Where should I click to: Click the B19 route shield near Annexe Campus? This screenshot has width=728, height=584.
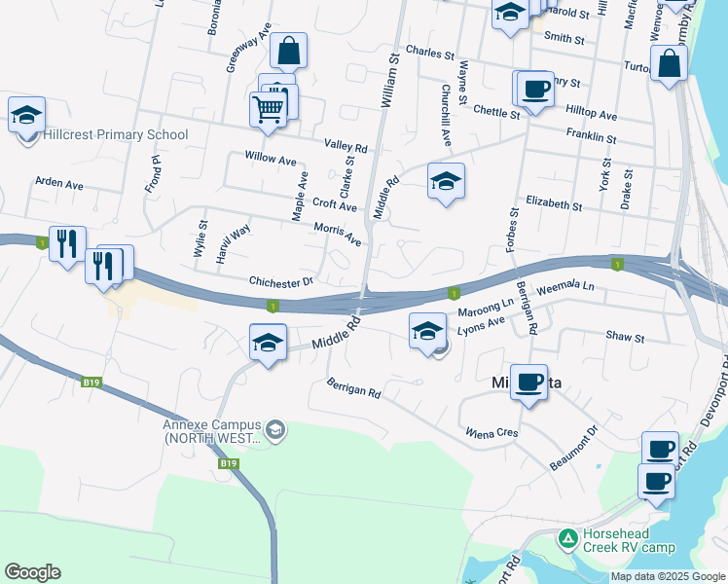tap(229, 463)
